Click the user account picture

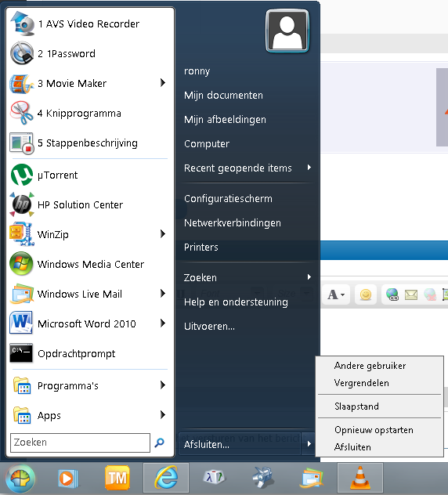tap(287, 31)
